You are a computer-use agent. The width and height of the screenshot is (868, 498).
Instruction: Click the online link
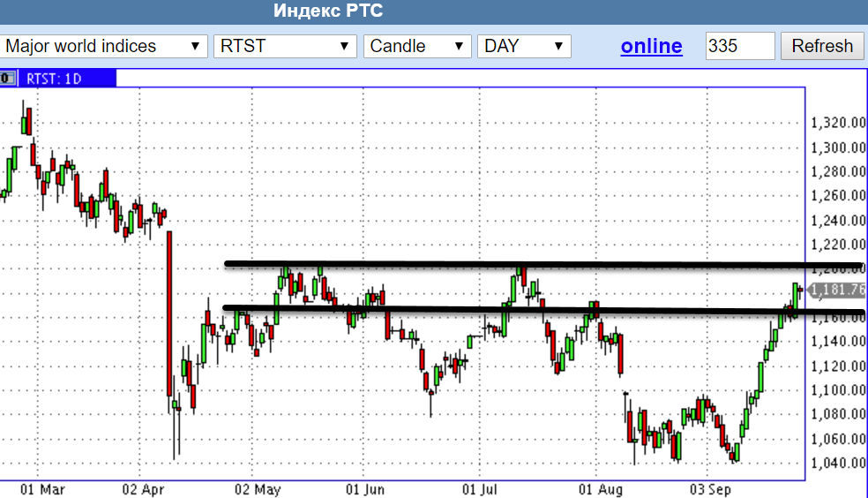click(651, 47)
